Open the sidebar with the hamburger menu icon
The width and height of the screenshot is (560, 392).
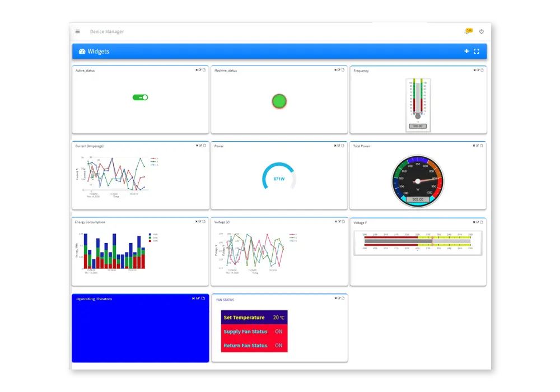coord(77,31)
